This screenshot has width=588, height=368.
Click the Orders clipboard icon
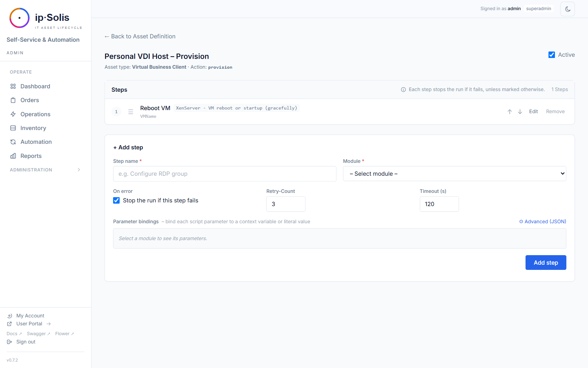tap(13, 100)
